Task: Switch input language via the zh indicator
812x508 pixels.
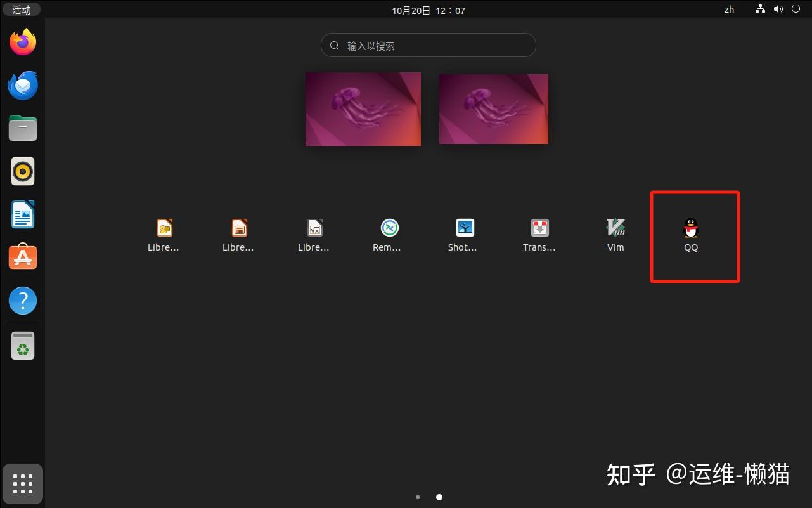Action: point(728,10)
